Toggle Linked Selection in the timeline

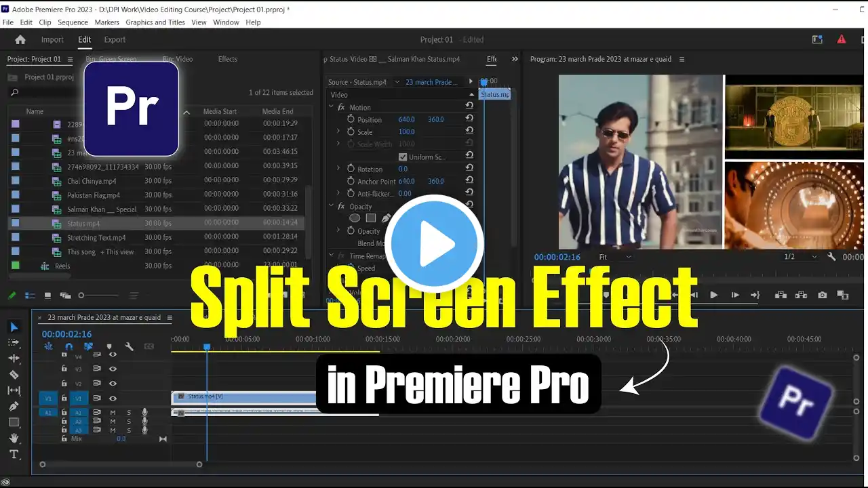(x=88, y=346)
